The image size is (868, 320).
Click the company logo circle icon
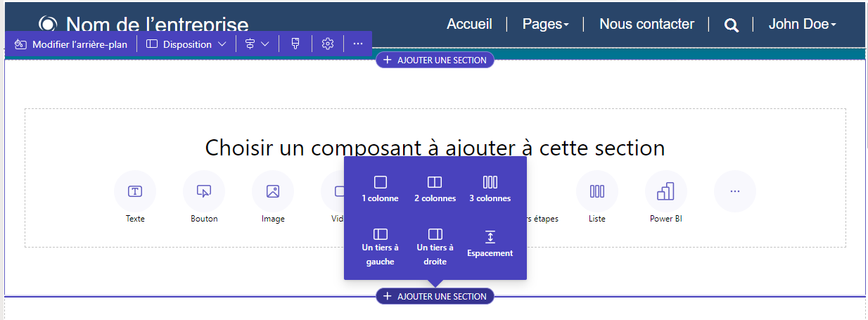pyautogui.click(x=48, y=25)
